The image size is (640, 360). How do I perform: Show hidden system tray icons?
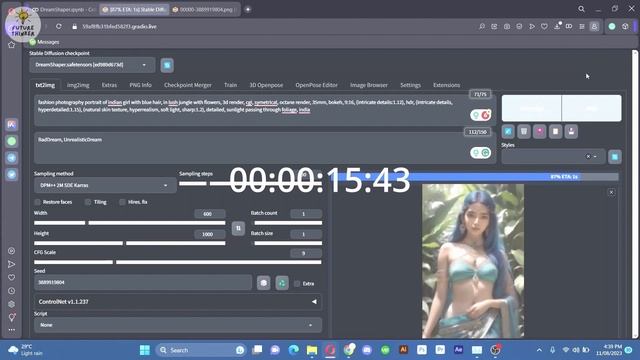[x=539, y=350]
